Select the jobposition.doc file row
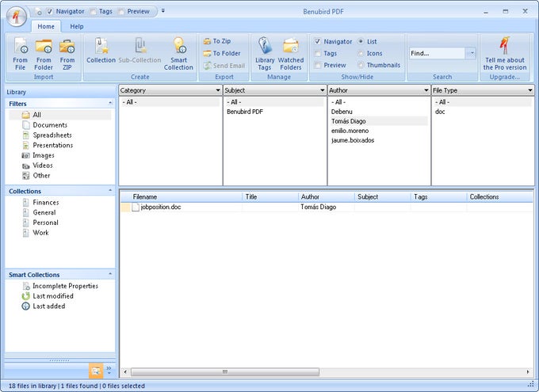 coord(327,207)
